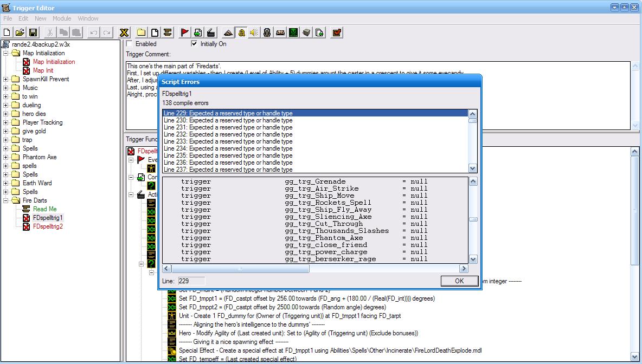Click the vertical scrollbar thumb in the script pane

[x=473, y=219]
